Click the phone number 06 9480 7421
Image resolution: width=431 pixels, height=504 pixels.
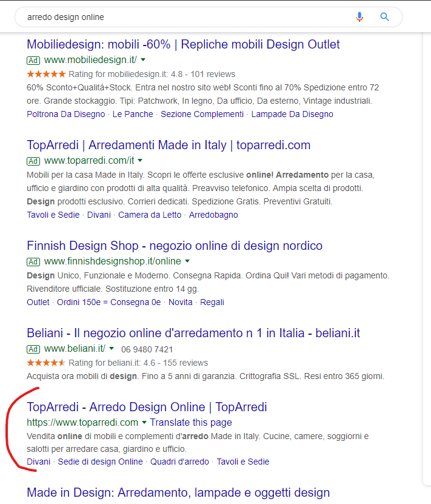pyautogui.click(x=147, y=349)
